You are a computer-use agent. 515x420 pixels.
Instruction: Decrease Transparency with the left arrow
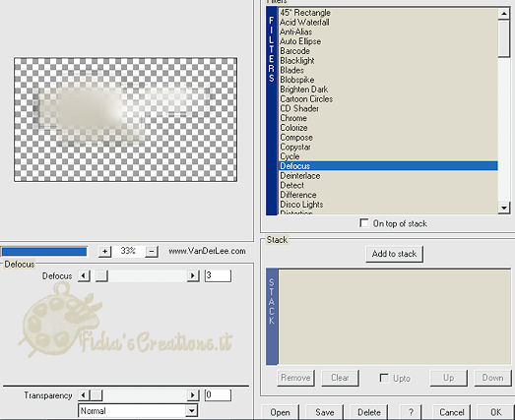point(84,395)
